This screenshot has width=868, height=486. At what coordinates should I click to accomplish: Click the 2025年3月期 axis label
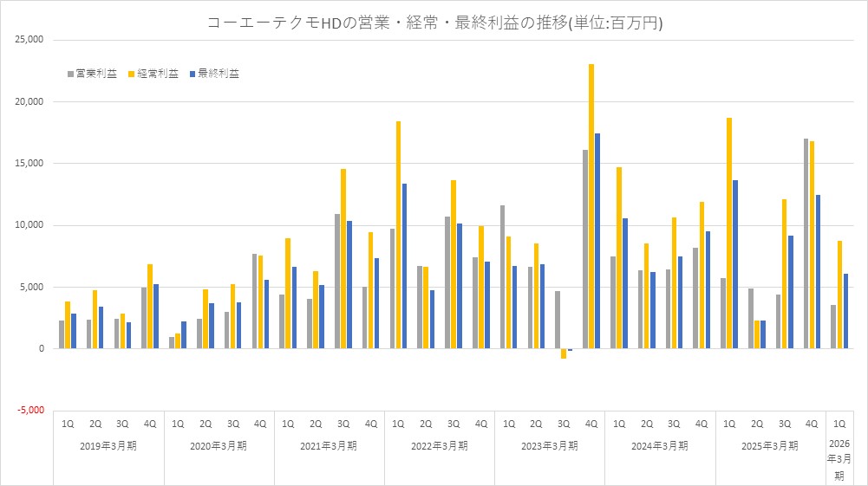770,446
